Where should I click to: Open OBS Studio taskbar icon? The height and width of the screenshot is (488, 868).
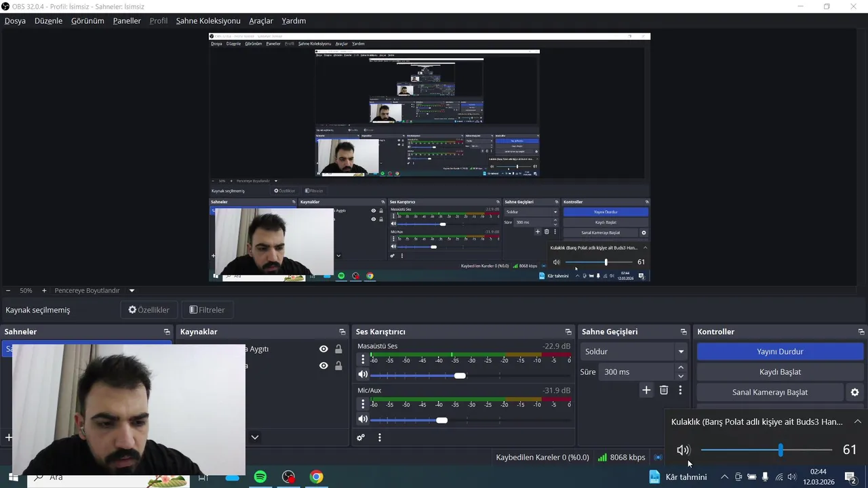289,477
